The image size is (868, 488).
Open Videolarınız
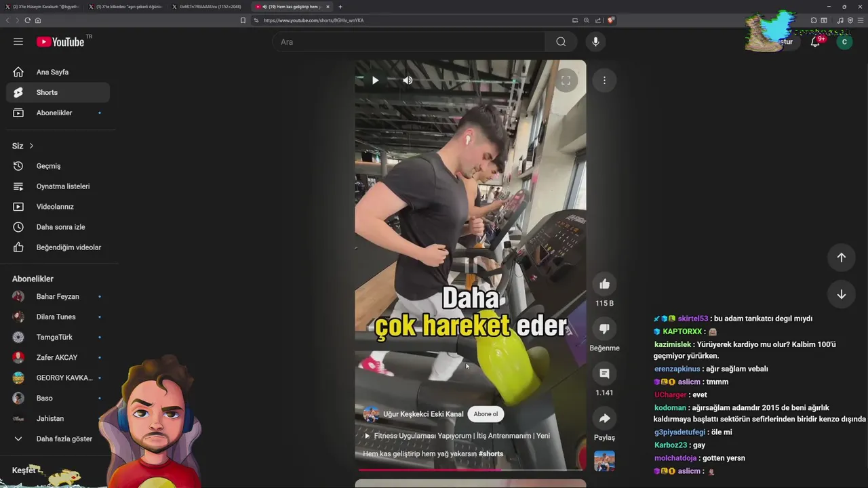[x=58, y=207]
